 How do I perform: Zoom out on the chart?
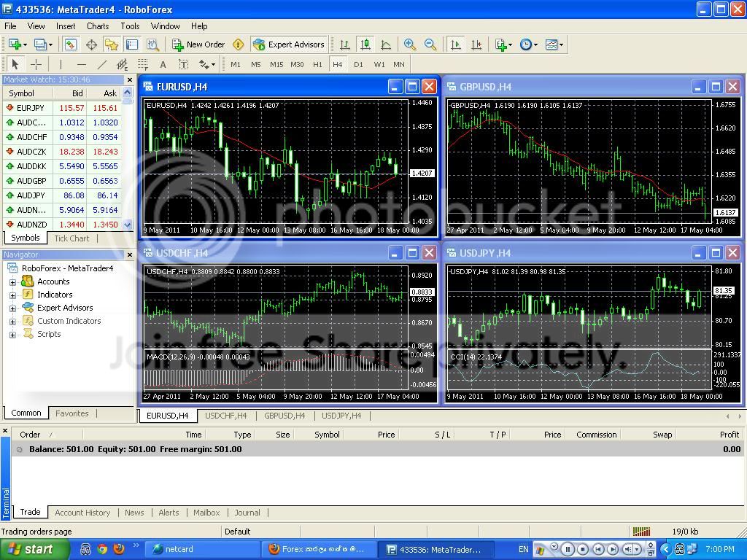pos(430,44)
